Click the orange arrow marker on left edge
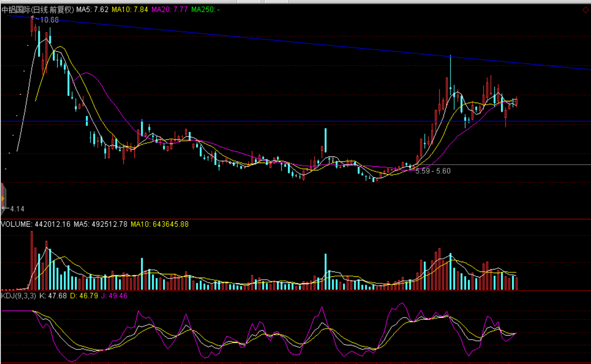Image resolution: width=591 pixels, height=364 pixels. [x=3, y=199]
